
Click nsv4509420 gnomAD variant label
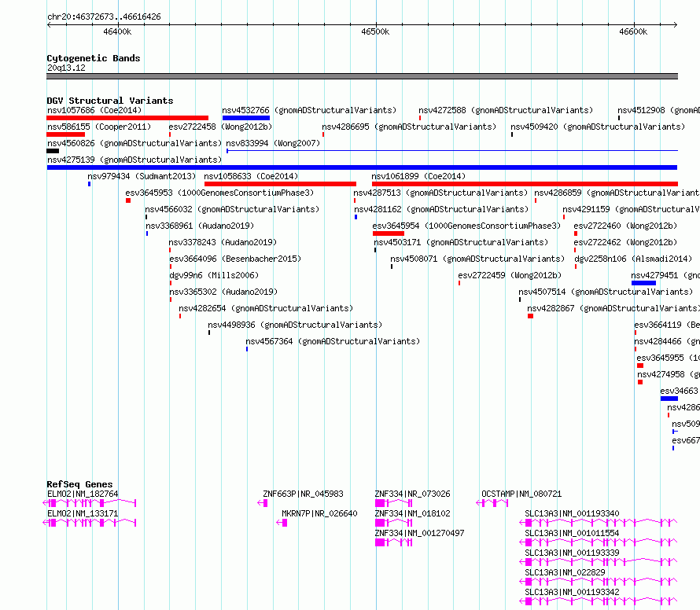click(598, 127)
